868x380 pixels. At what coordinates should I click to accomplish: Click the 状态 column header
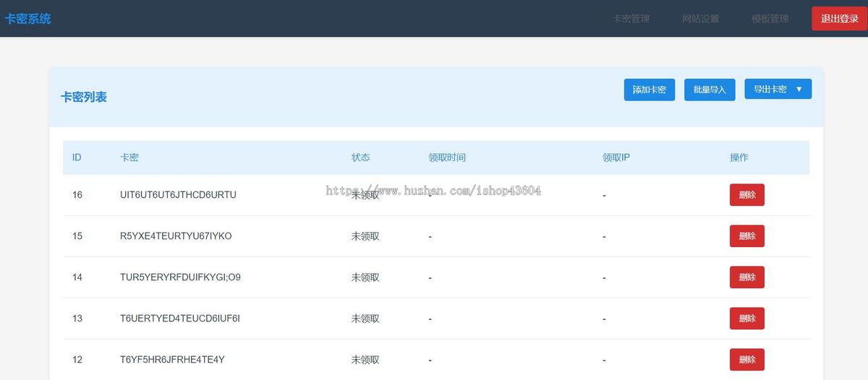point(361,157)
